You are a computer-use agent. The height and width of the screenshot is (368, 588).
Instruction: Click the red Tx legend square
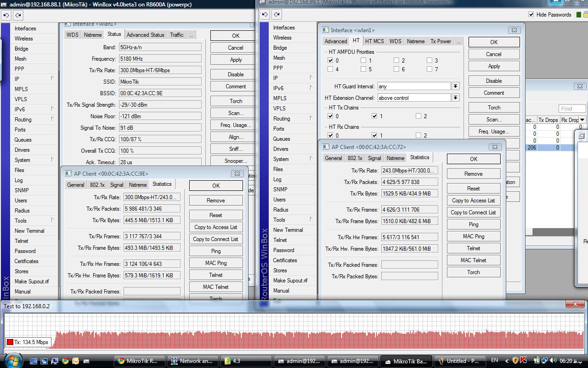pos(10,342)
